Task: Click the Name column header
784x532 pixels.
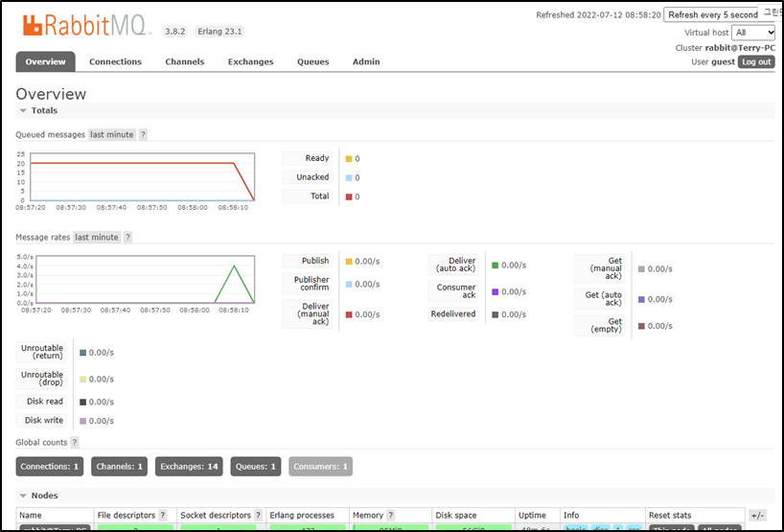Action: coord(31,515)
